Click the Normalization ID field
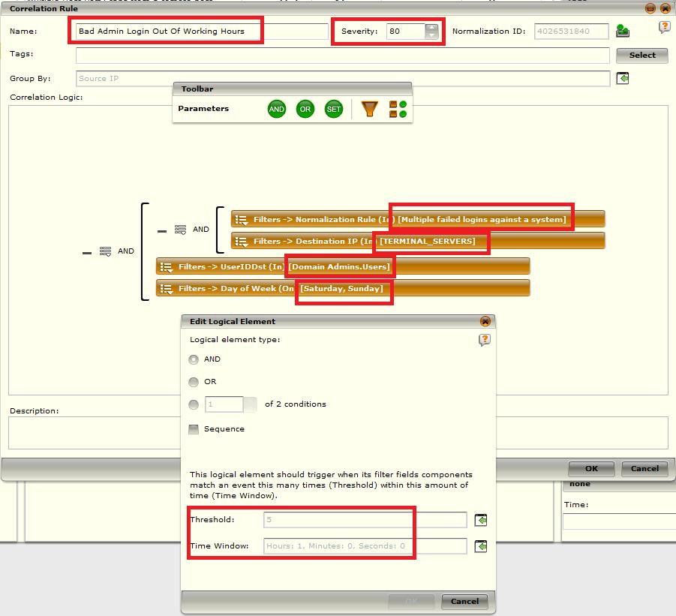Image resolution: width=676 pixels, height=616 pixels. click(x=571, y=31)
